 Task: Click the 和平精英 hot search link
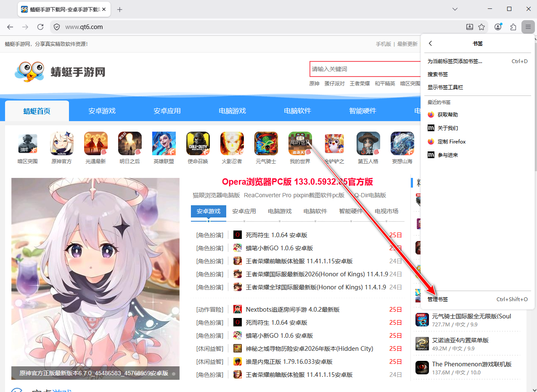[x=385, y=83]
